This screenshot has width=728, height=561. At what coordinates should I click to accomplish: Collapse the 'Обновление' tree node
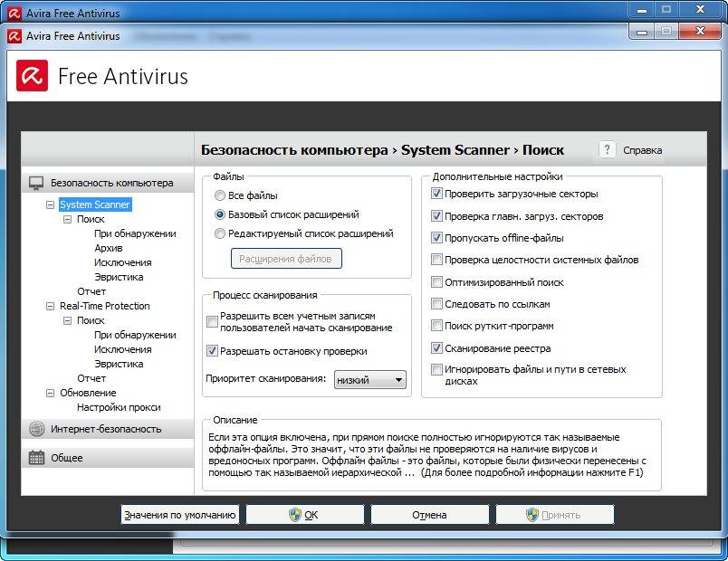click(x=50, y=393)
